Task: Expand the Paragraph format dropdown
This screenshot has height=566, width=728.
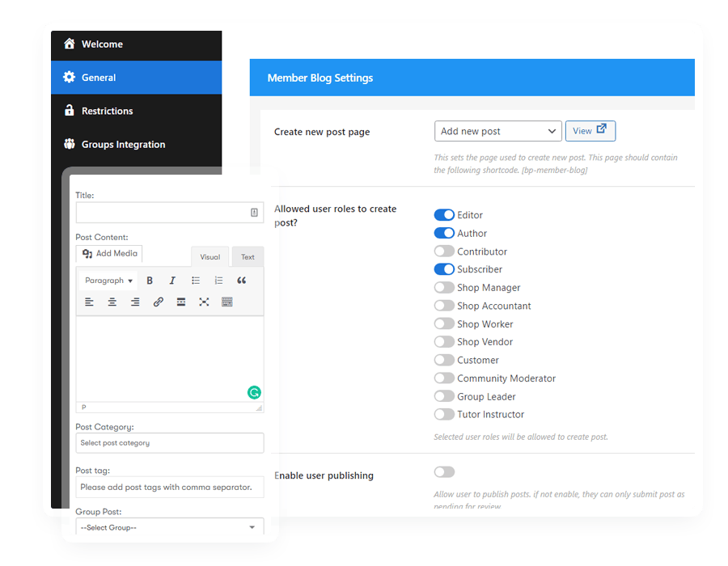Action: click(108, 281)
